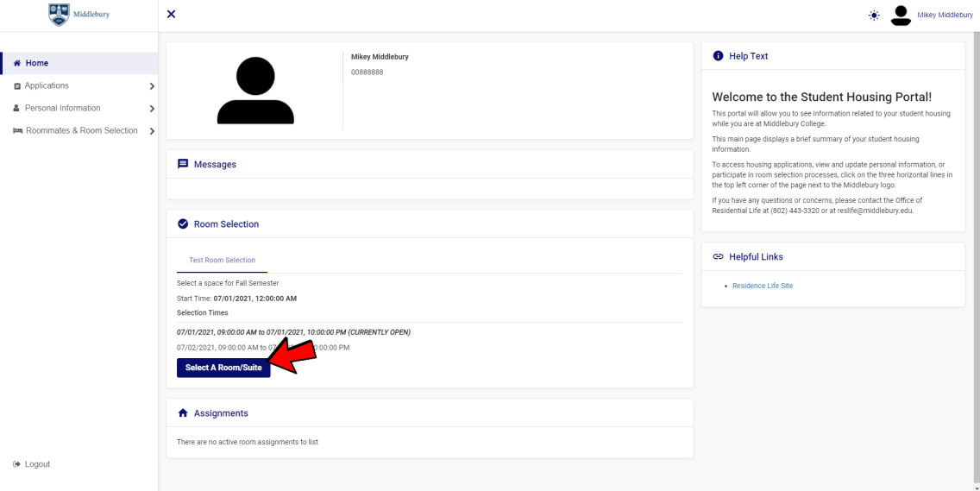Click the Home icon in sidebar
Screen dimensions: 980x491
point(17,63)
